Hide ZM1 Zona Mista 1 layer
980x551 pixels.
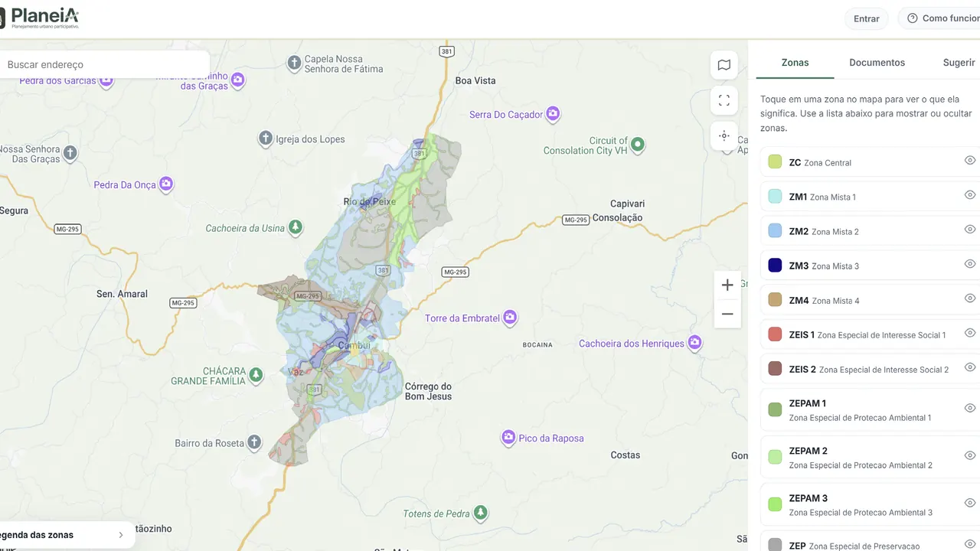(x=970, y=195)
